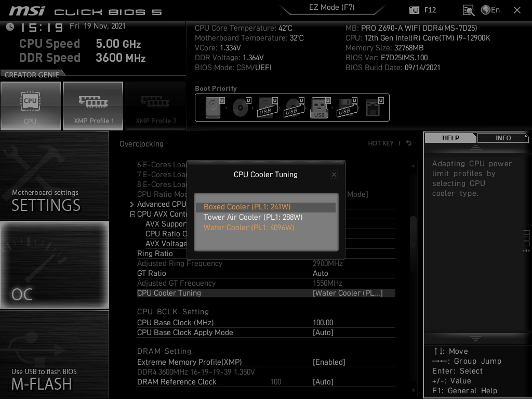Select the CPU BCLK Setting heading
The width and height of the screenshot is (532, 399).
172,312
